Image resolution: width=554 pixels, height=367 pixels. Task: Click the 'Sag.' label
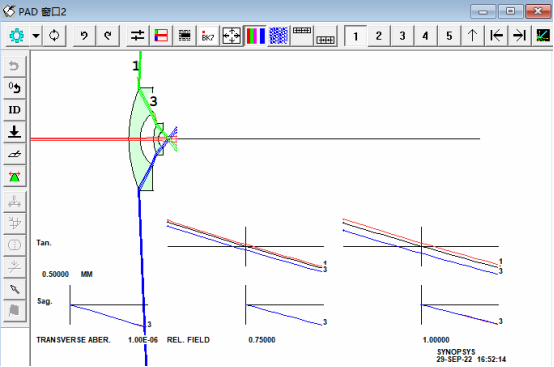45,301
